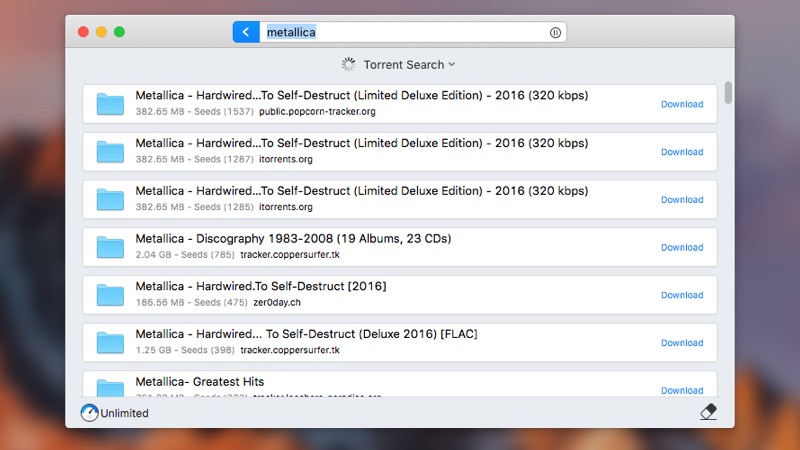Click the public.popcorn-tracker.org source text
Image resolution: width=800 pixels, height=450 pixels.
coord(317,111)
